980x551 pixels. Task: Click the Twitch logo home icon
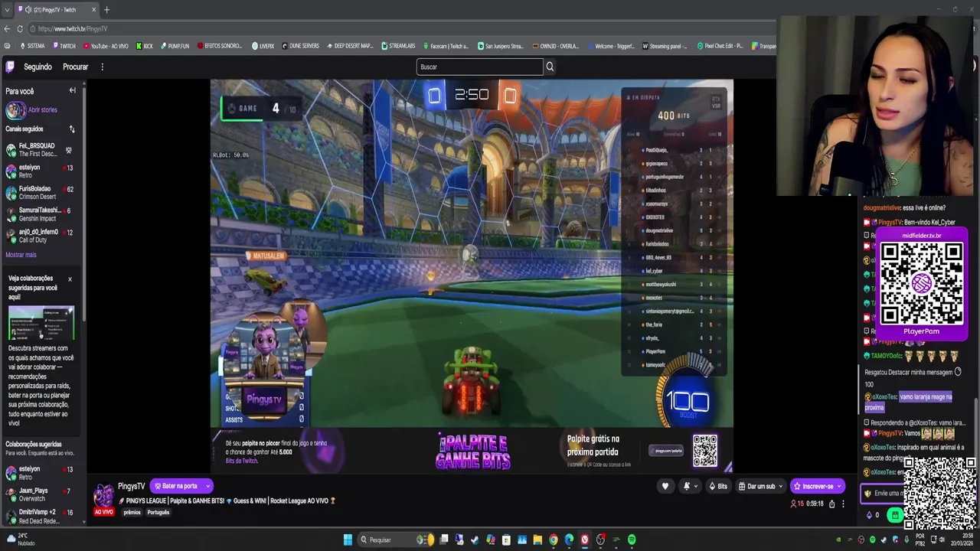(11, 67)
